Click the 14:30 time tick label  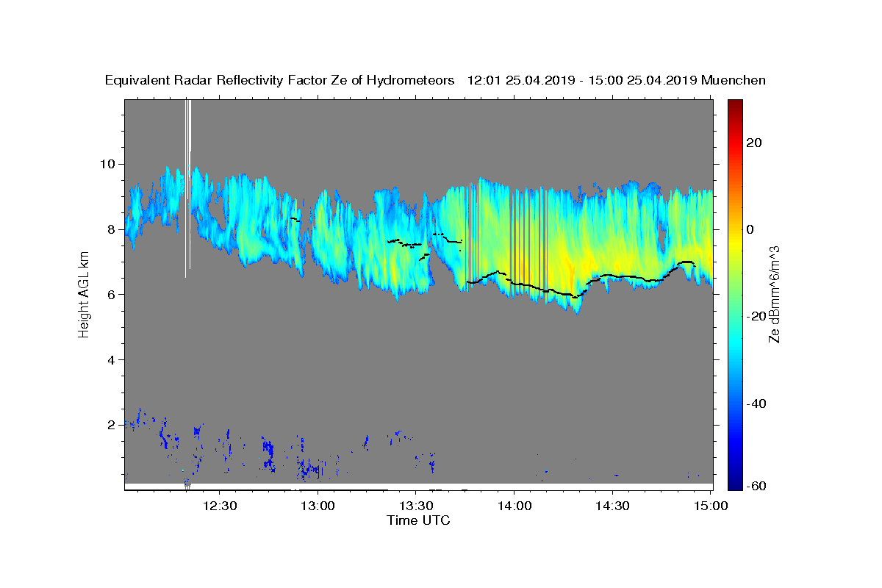point(612,506)
